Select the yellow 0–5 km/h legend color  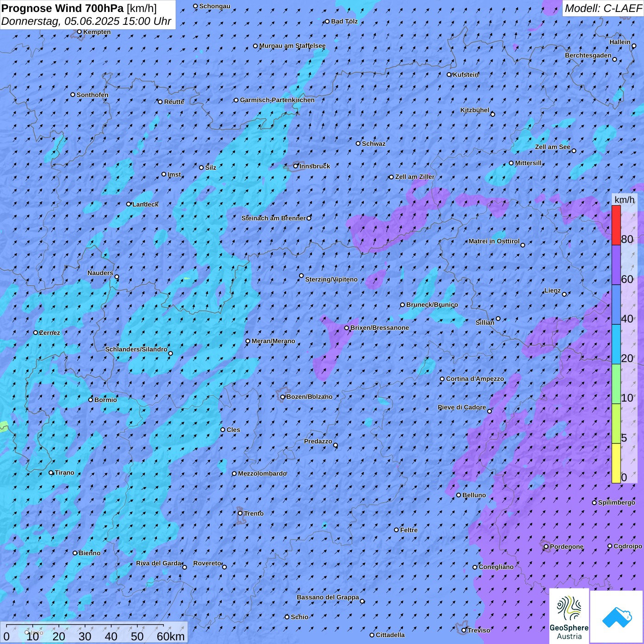coord(616,463)
